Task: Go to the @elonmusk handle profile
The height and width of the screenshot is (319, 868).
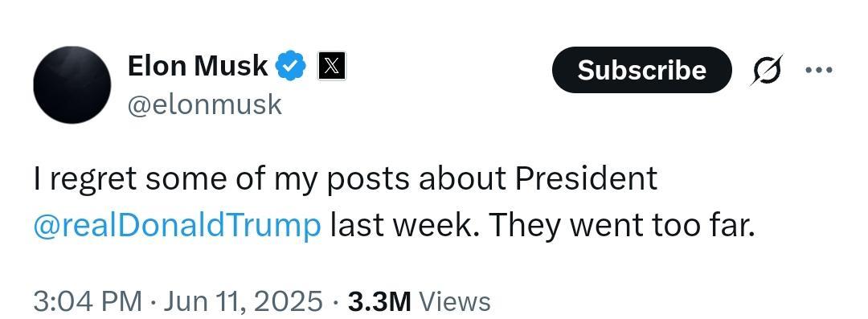Action: 205,104
